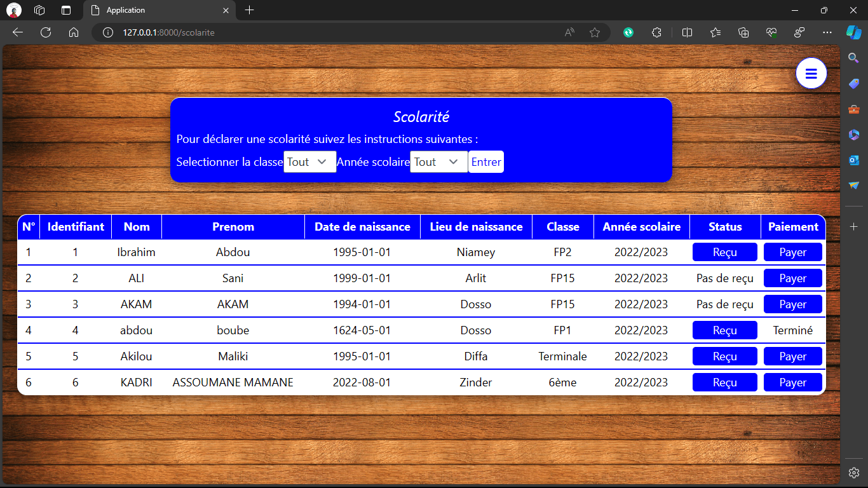This screenshot has width=868, height=488.
Task: Click the Lieu de naissance column header
Action: tap(476, 227)
